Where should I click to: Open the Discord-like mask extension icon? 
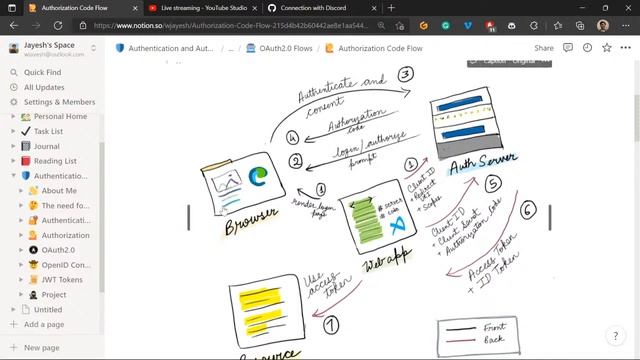511,26
